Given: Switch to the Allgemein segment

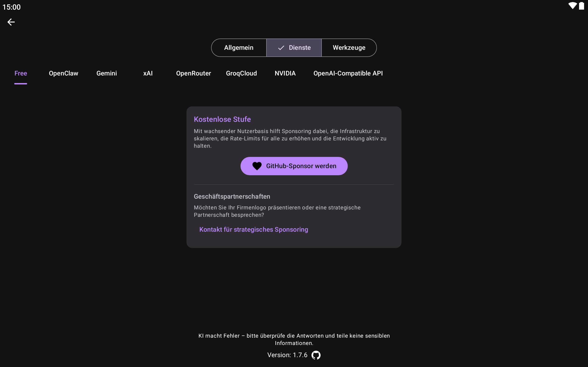Looking at the screenshot, I should pos(239,48).
